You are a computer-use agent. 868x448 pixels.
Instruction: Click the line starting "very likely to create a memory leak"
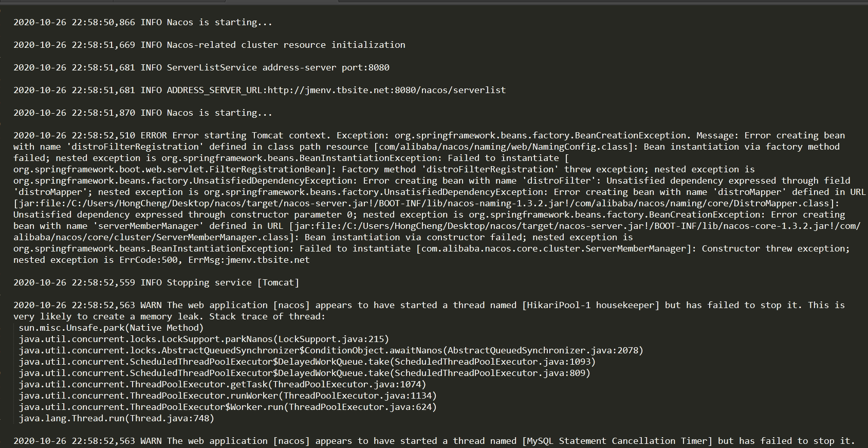click(169, 316)
